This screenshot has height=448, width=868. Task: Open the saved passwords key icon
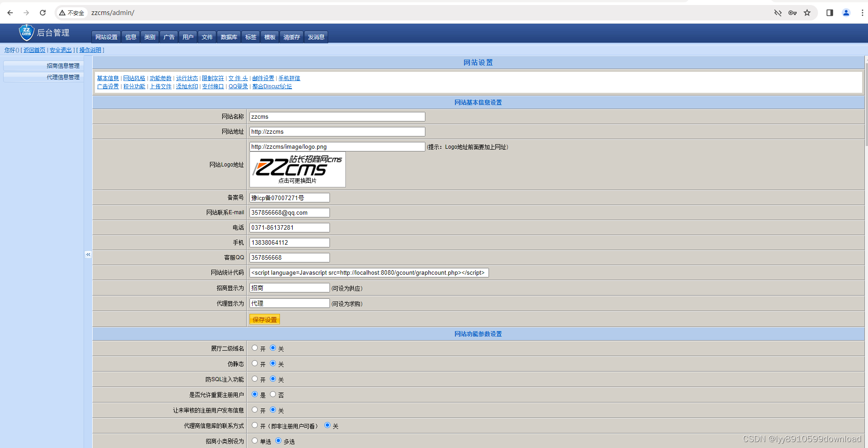click(x=793, y=13)
